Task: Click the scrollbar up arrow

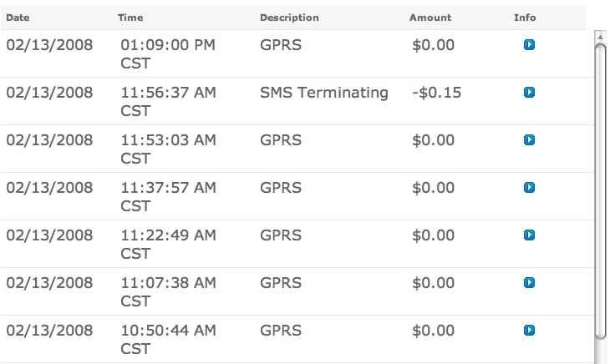Action: tap(600, 36)
